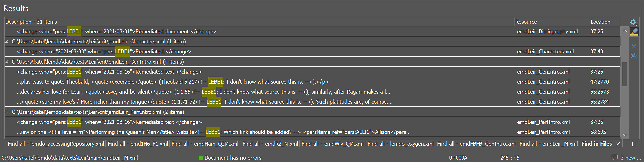Click location 37:43 cell
644x162 pixels.
(x=597, y=52)
